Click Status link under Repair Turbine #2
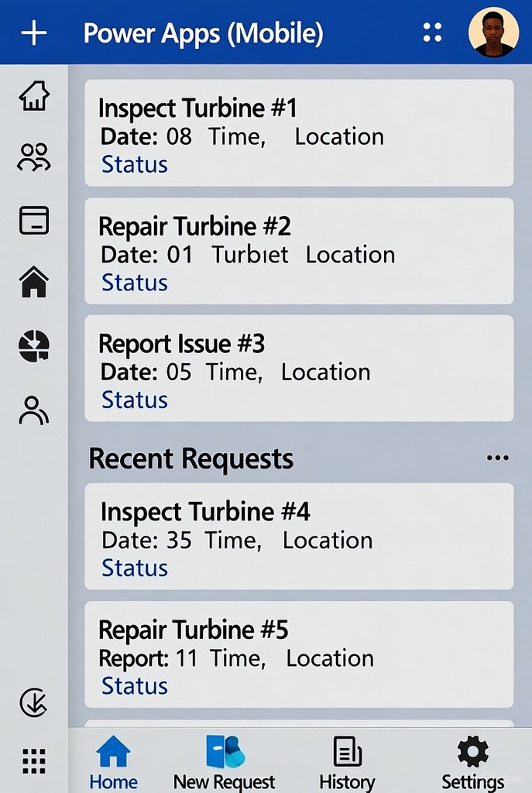This screenshot has height=793, width=532. coord(135,282)
